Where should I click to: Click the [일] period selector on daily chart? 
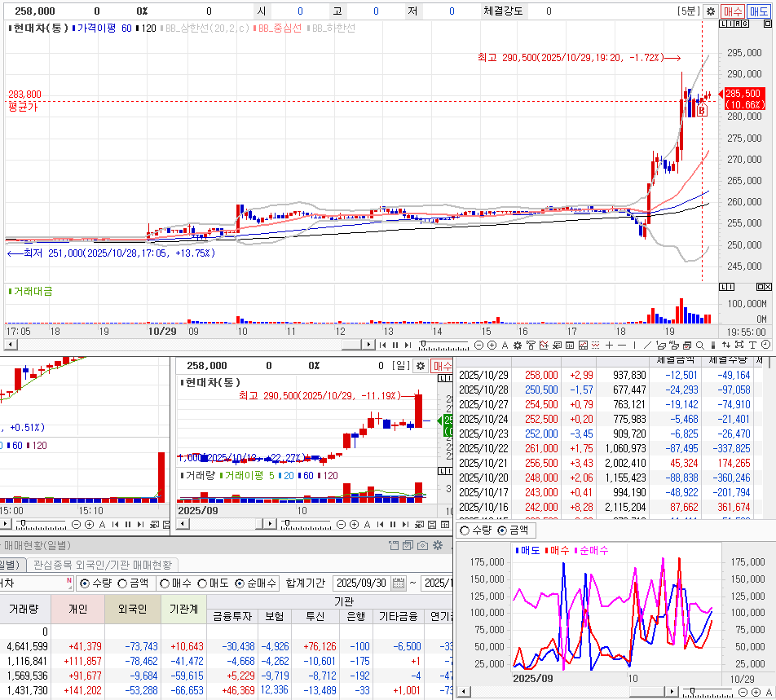(401, 366)
